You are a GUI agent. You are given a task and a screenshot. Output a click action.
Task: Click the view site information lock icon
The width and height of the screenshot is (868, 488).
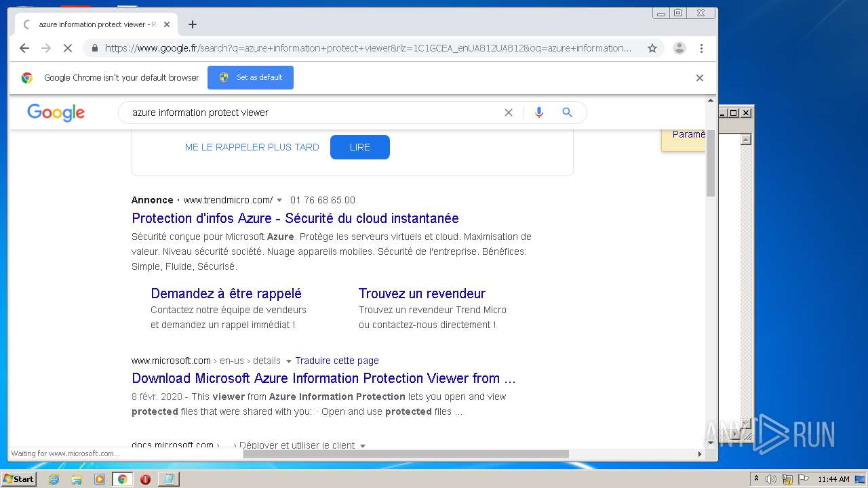[94, 48]
